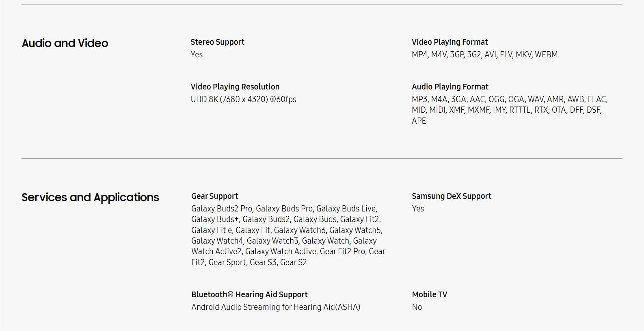The width and height of the screenshot is (644, 331).
Task: Select the Mobile TV label
Action: click(x=430, y=294)
